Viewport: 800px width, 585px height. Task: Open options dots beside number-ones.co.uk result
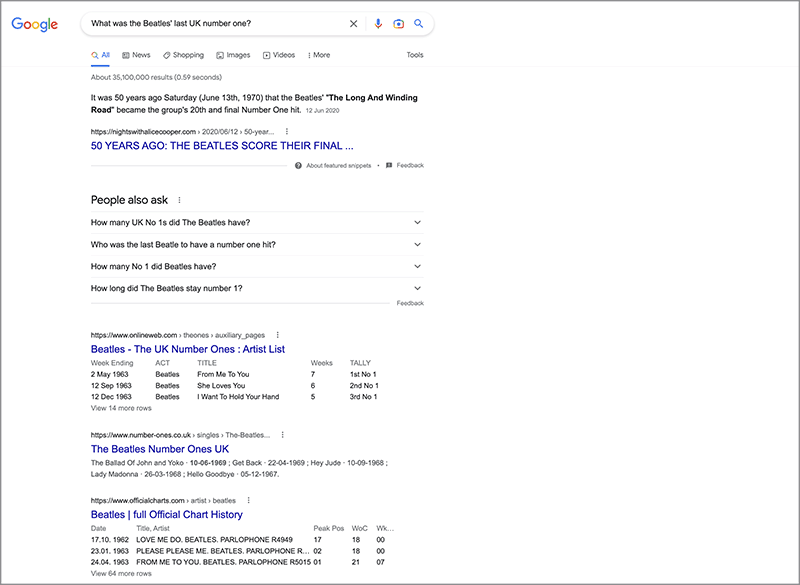(283, 435)
